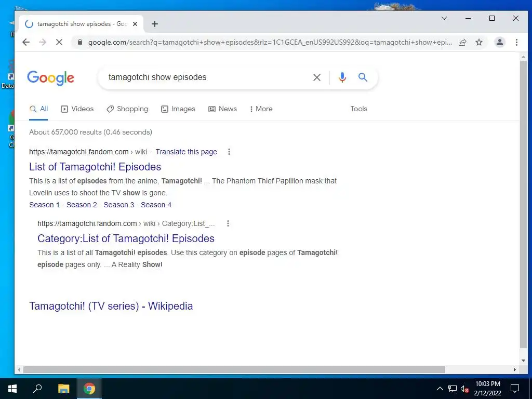Click the Translate this page link
Viewport: 532px width, 399px height.
click(x=187, y=152)
